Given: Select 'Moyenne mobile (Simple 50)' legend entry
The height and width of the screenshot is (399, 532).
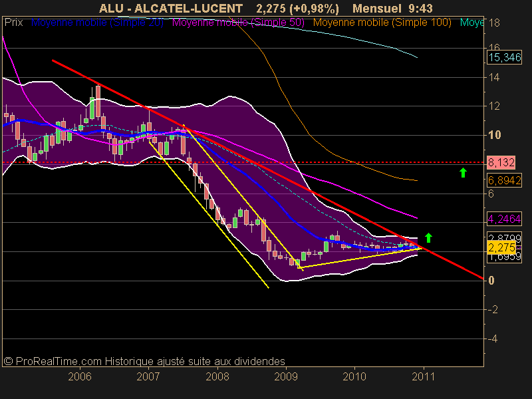Looking at the screenshot, I should pos(238,23).
